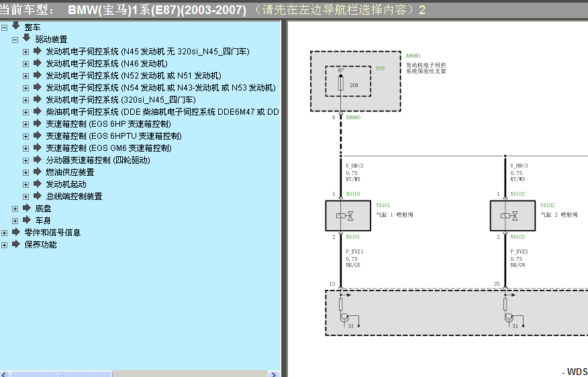Click the arrow icon beside 总线端控制装置
The width and height of the screenshot is (588, 377).
tap(37, 196)
